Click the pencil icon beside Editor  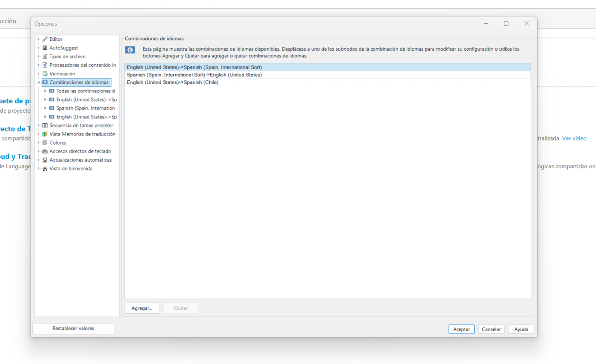pos(45,39)
